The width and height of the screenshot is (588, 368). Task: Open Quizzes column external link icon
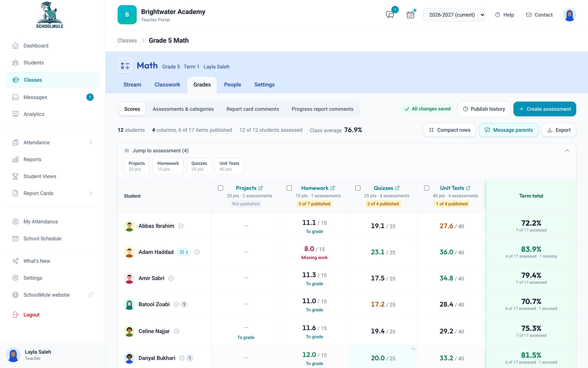tap(397, 188)
